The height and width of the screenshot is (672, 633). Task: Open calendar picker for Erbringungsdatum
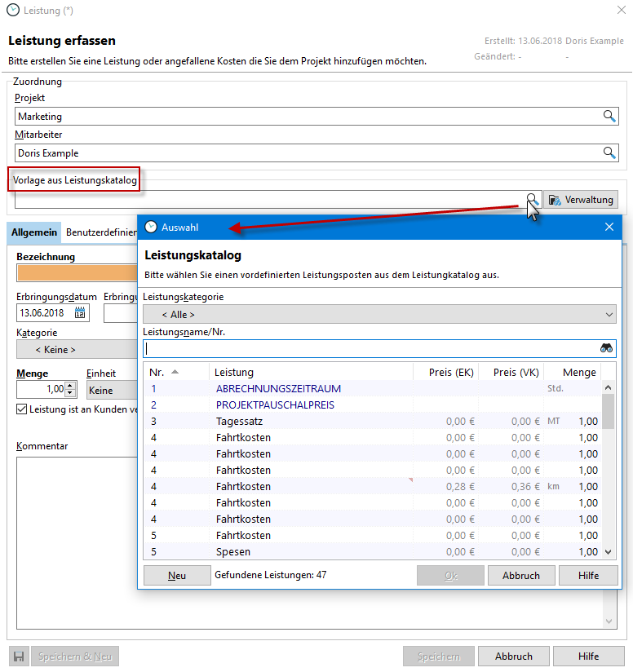[80, 312]
